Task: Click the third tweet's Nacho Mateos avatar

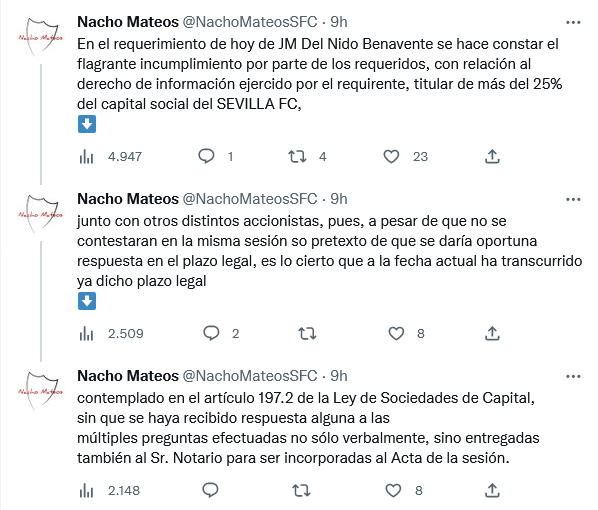Action: (41, 390)
